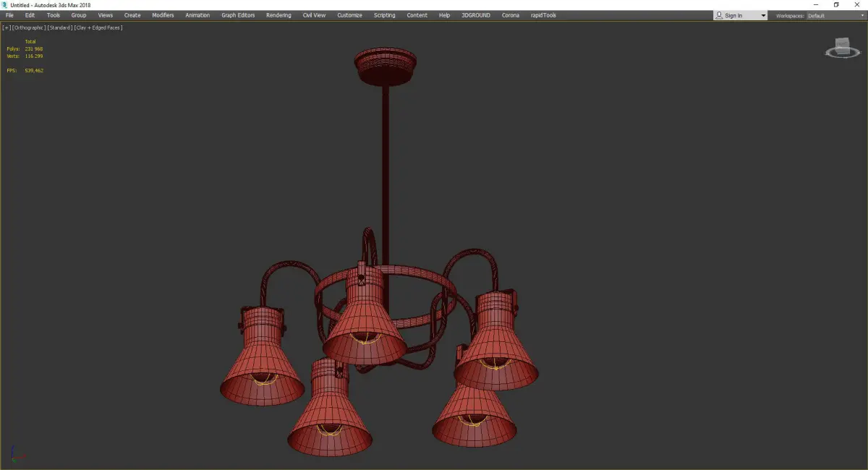Screen dimensions: 868x470
Task: Click the Total statistics header
Action: click(x=30, y=42)
